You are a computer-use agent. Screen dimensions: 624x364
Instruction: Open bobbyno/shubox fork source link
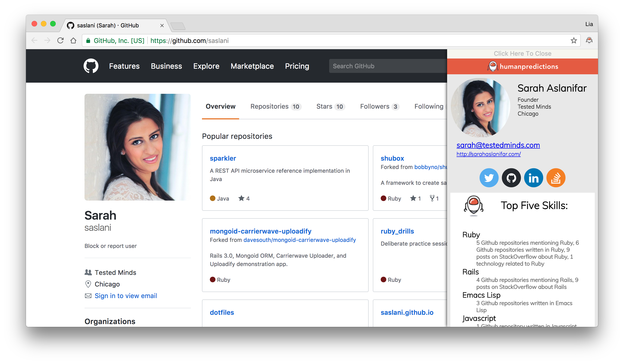click(x=431, y=167)
